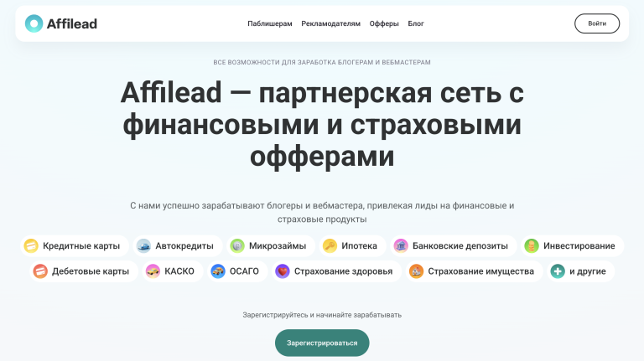The width and height of the screenshot is (644, 361).
Task: Click the ОСАГО insurance icon
Action: tap(218, 271)
